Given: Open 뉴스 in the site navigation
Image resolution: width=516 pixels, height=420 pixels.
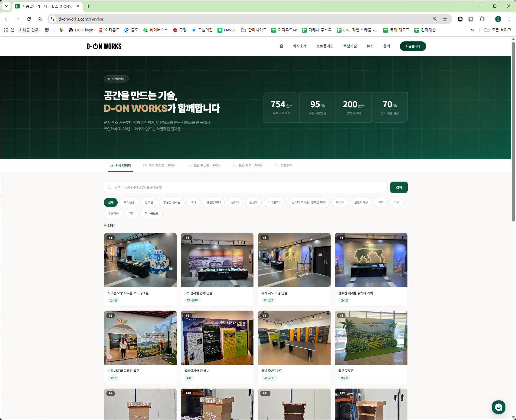Looking at the screenshot, I should click(370, 46).
